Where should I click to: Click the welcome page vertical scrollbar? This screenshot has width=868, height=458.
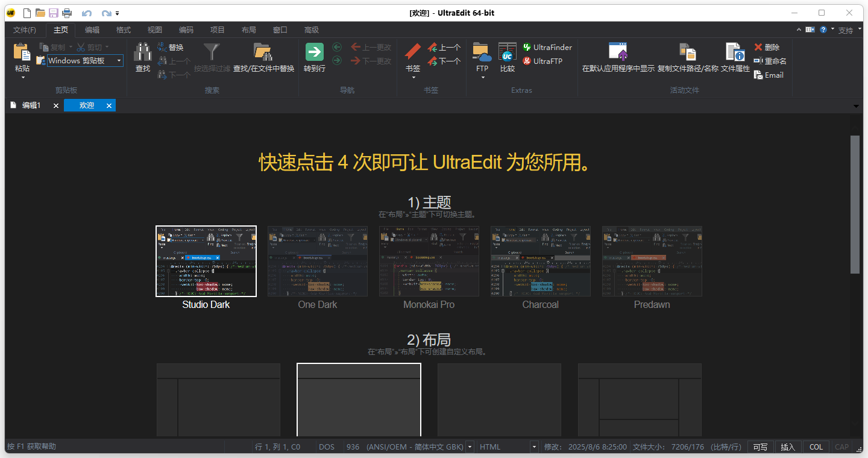[x=855, y=205]
